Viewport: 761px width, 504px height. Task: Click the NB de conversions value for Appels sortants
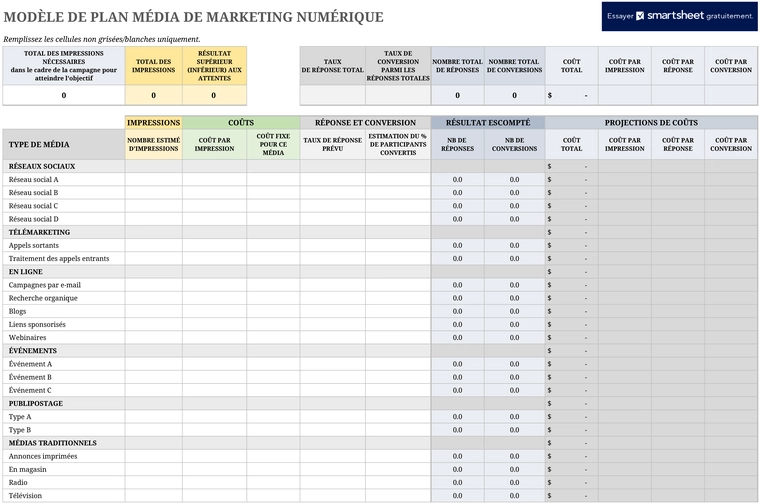point(514,245)
